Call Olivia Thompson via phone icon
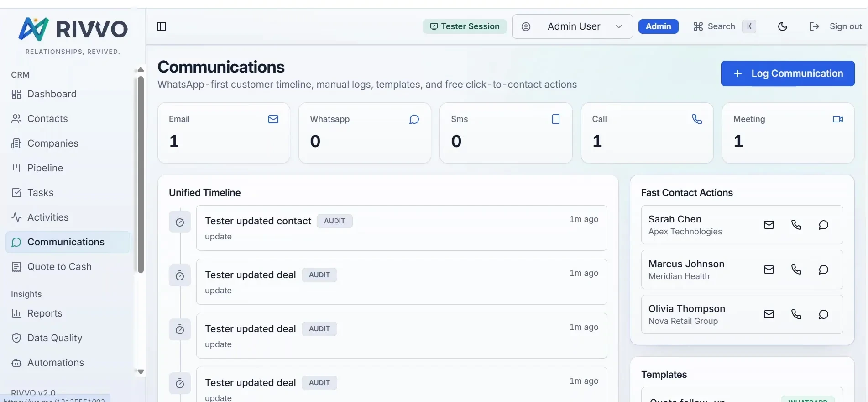868x402 pixels. [796, 314]
